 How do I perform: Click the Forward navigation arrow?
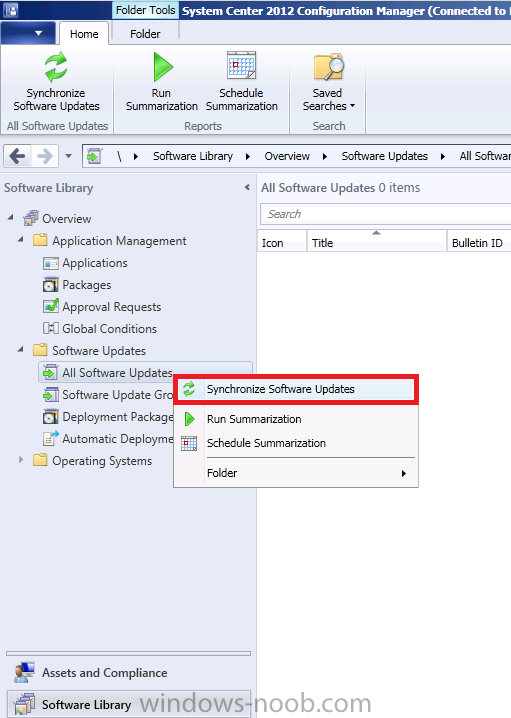pos(45,156)
